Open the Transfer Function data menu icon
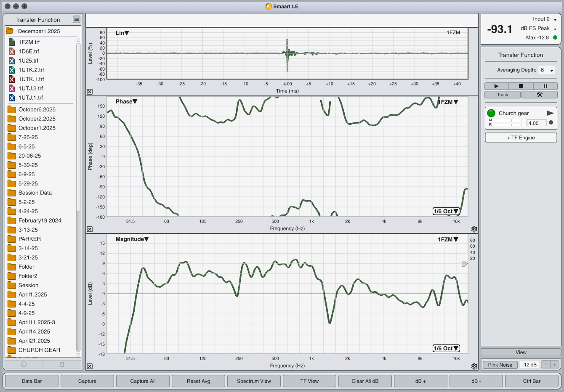The height and width of the screenshot is (392, 564). (76, 19)
